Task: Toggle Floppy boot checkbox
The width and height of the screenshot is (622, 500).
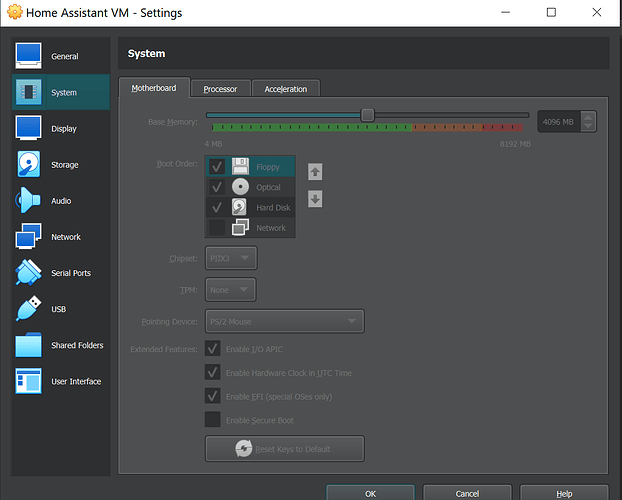Action: [217, 166]
